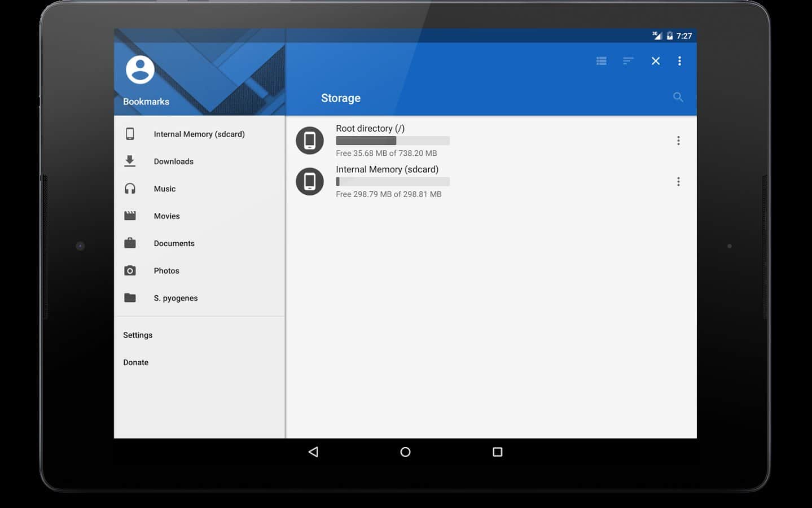This screenshot has height=508, width=812.
Task: Open Movies bookmark
Action: click(166, 216)
